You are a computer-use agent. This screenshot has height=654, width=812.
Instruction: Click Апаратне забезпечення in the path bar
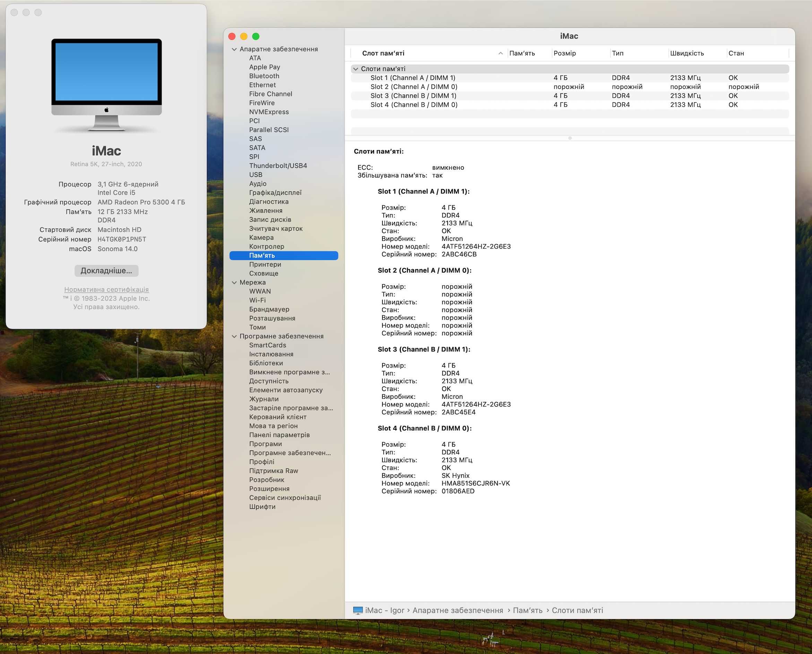pyautogui.click(x=458, y=610)
